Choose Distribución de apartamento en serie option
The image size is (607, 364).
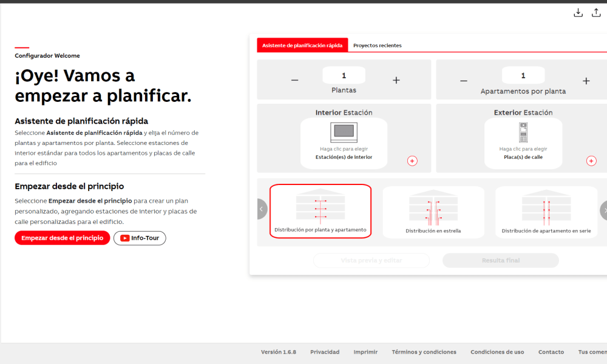coord(546,209)
